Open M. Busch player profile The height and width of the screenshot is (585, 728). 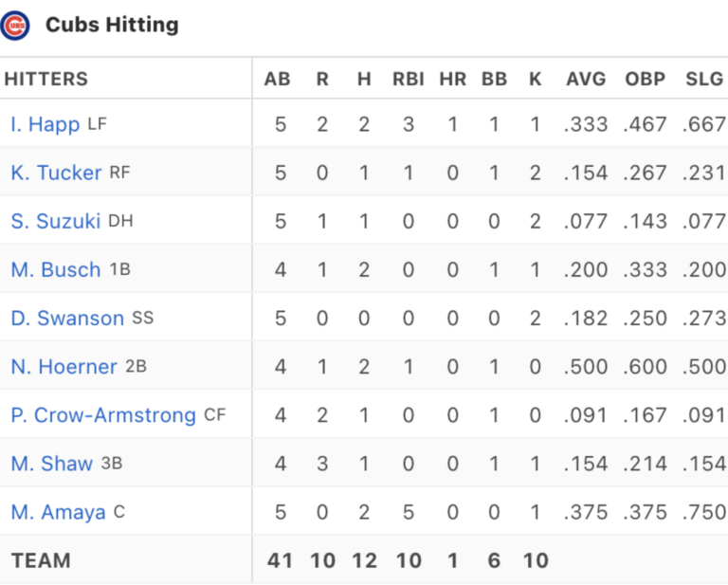(x=56, y=270)
